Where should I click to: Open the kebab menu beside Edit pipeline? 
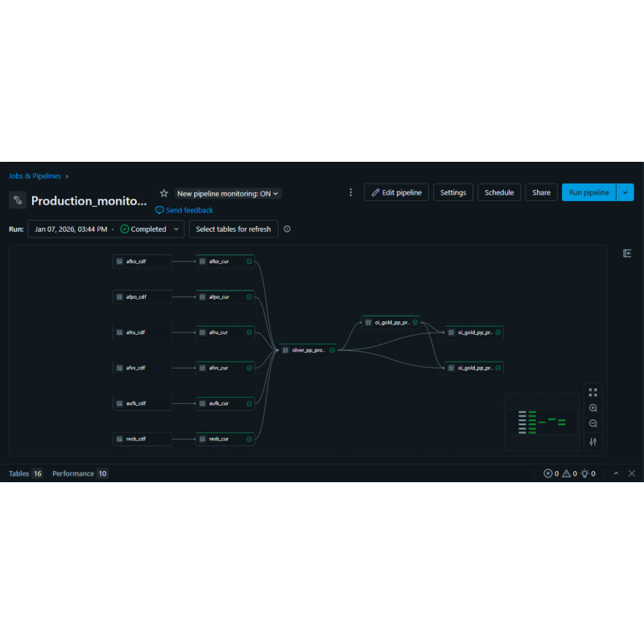point(350,192)
